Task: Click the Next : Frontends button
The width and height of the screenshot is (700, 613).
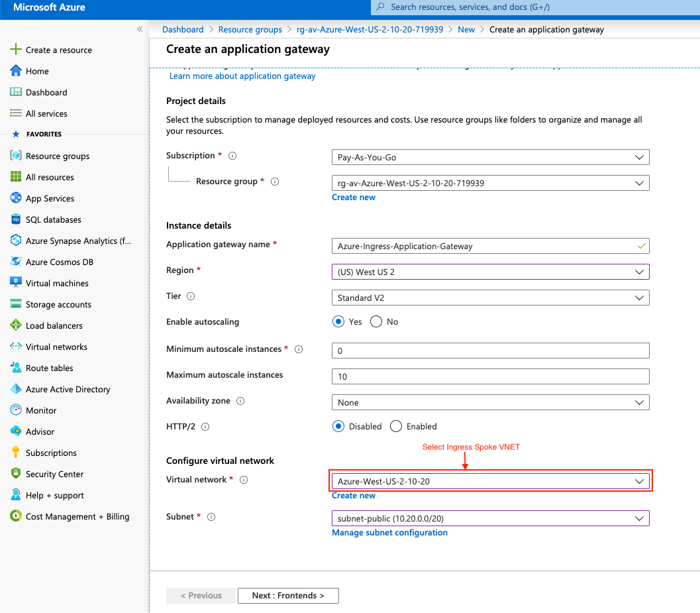Action: click(x=288, y=595)
